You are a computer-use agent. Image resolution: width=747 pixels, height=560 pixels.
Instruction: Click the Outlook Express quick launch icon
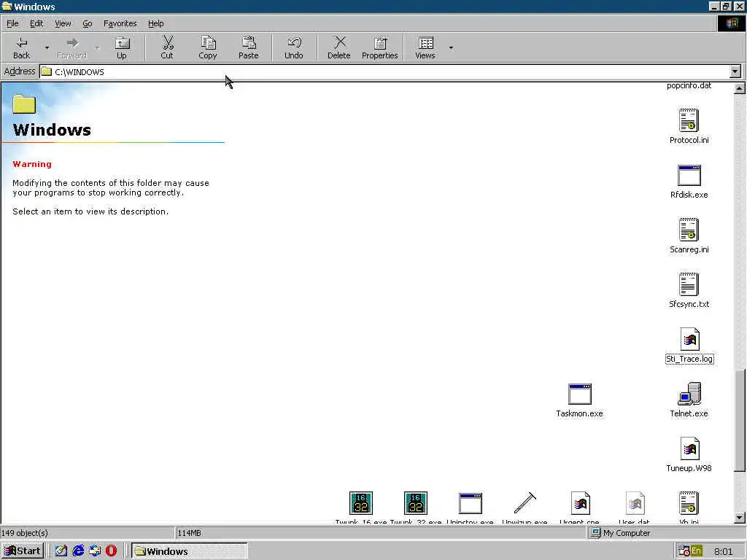95,551
